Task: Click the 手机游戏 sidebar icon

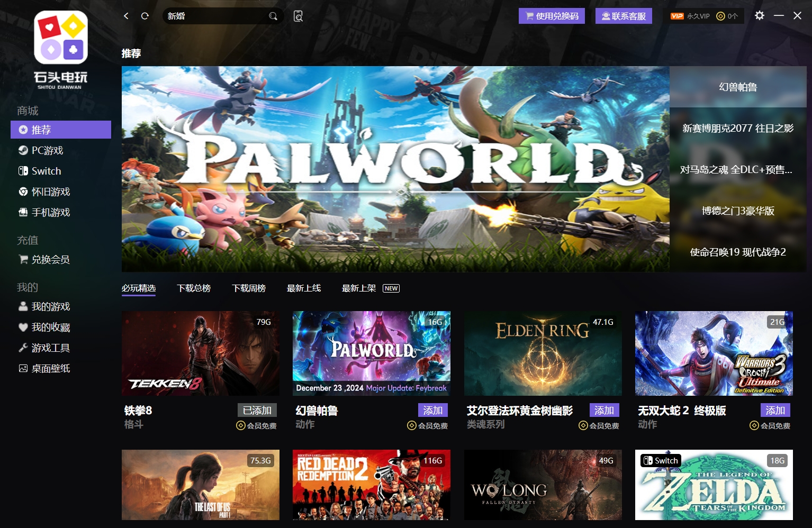Action: pyautogui.click(x=23, y=212)
